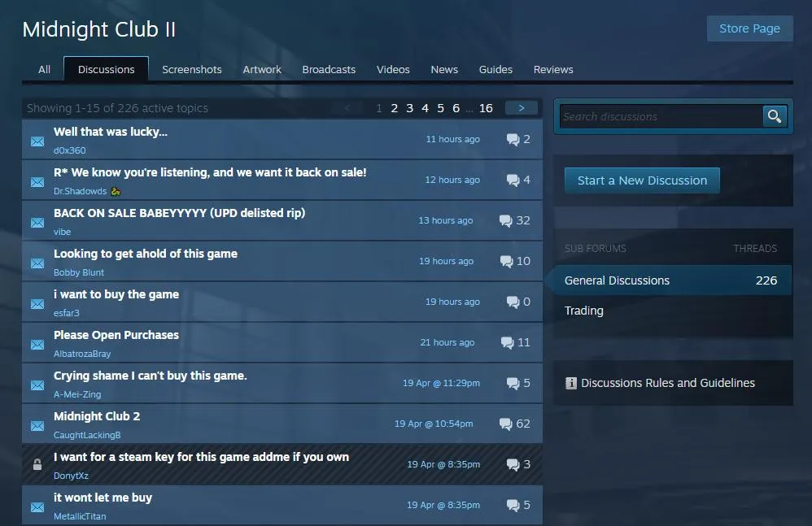Switch to the Screenshots tab
This screenshot has height=526, width=812.
192,70
